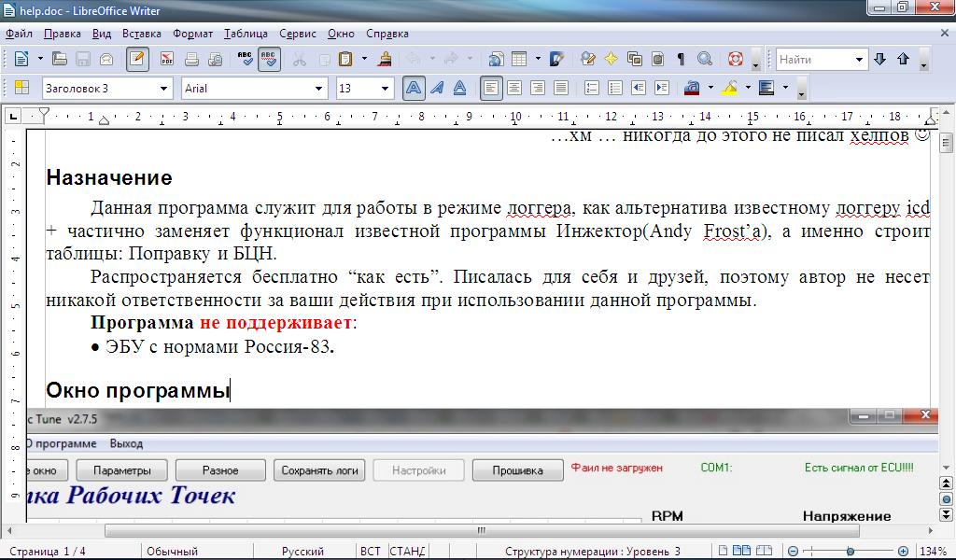Apply yellow highlighting color
The width and height of the screenshot is (956, 560).
[729, 89]
